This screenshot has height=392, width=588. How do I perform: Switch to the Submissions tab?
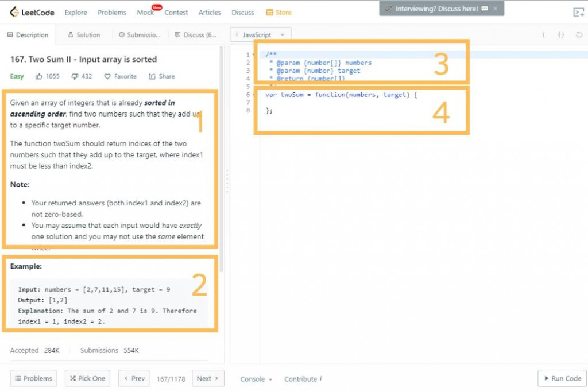coord(140,35)
